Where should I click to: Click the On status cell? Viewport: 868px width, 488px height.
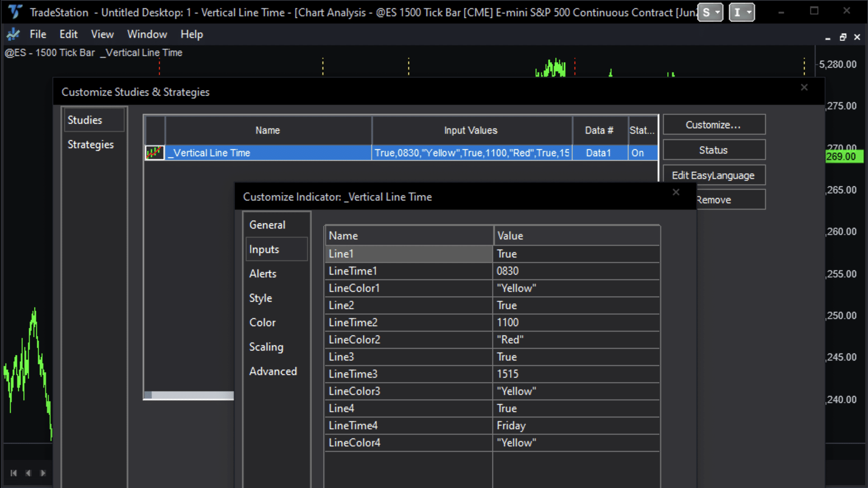coord(643,153)
